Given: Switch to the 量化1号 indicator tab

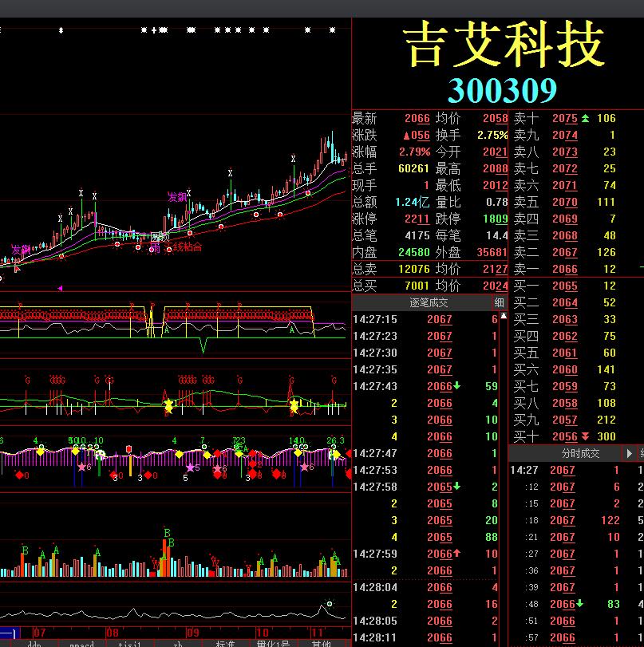Looking at the screenshot, I should pyautogui.click(x=273, y=644).
